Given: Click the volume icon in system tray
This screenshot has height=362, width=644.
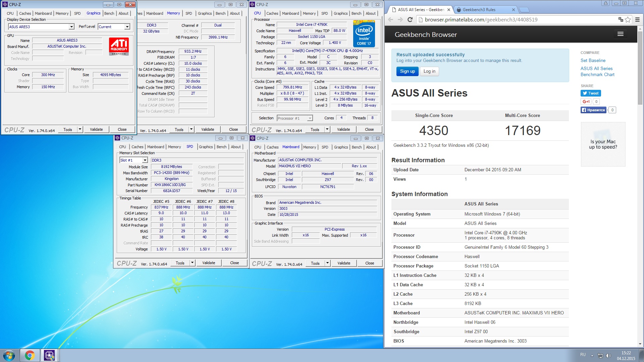Looking at the screenshot, I should [x=608, y=355].
